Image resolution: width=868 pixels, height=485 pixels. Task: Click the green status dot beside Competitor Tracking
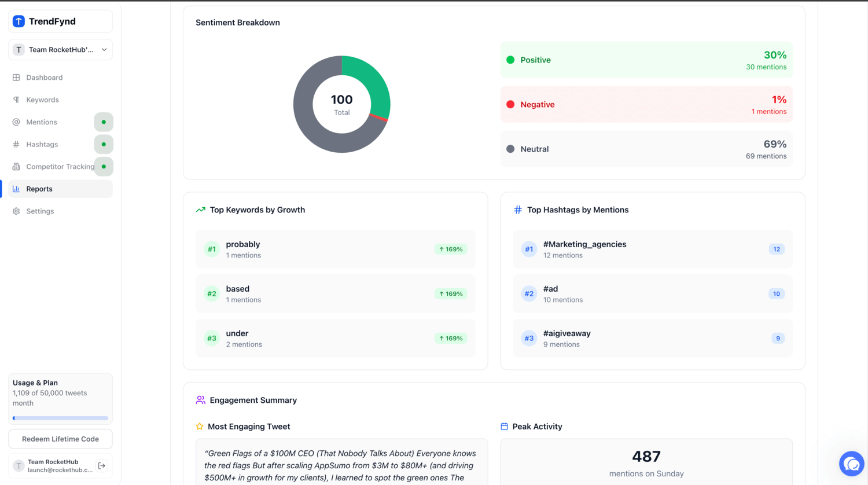point(104,167)
